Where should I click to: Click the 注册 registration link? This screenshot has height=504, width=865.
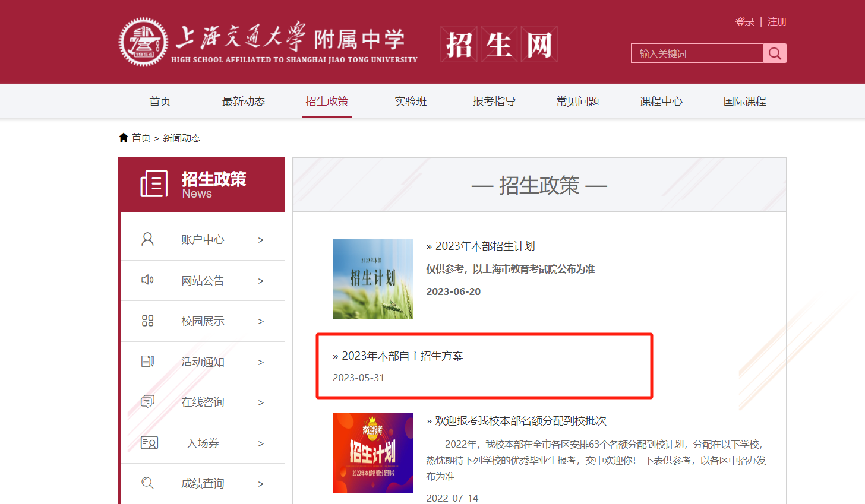(x=776, y=21)
